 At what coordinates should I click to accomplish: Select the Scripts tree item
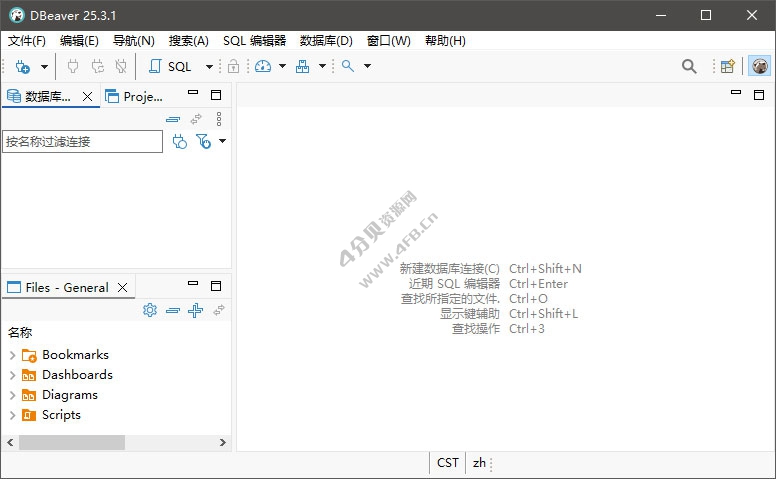click(61, 415)
